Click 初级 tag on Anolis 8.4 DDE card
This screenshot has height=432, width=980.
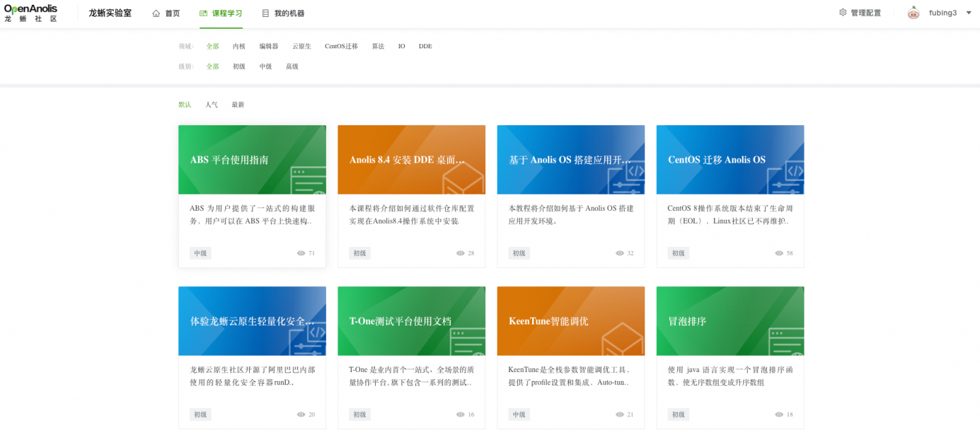(359, 253)
